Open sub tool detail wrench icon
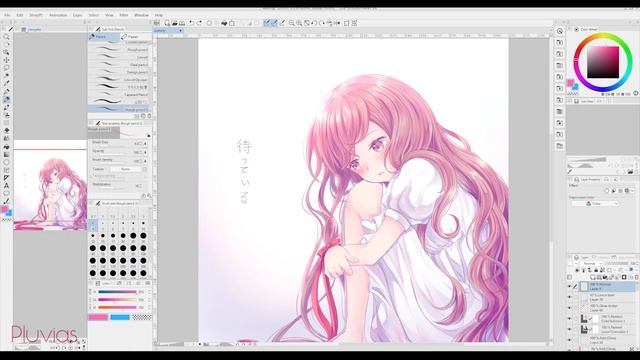 pyautogui.click(x=149, y=196)
